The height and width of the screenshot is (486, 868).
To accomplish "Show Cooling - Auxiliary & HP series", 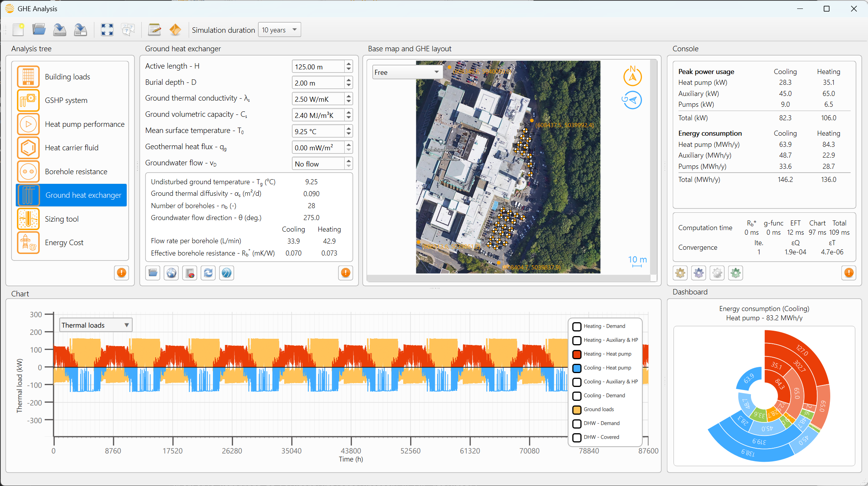I will (577, 382).
